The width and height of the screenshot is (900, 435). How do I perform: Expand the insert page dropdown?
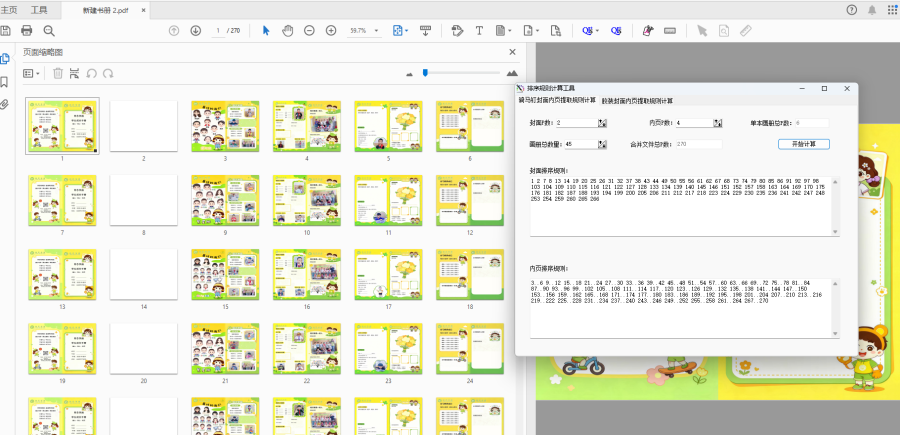[x=537, y=30]
